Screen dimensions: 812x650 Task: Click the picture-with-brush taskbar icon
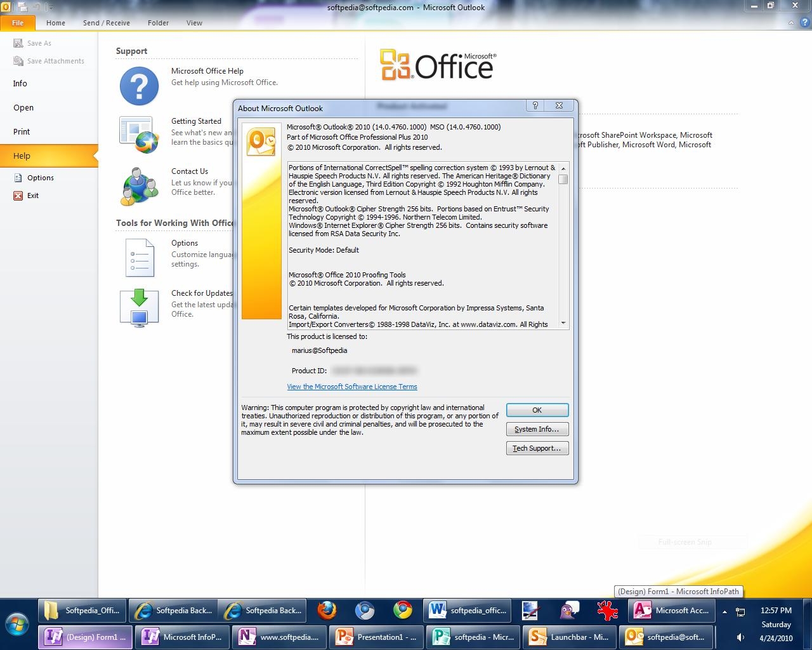pos(531,611)
